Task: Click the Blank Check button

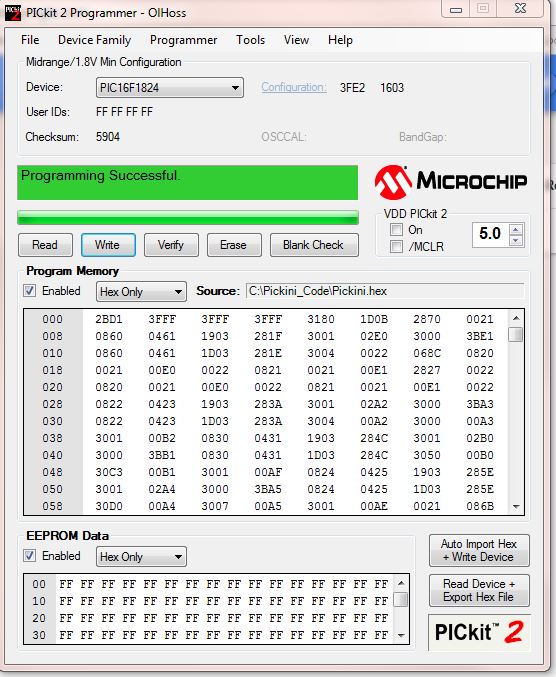Action: click(x=314, y=245)
